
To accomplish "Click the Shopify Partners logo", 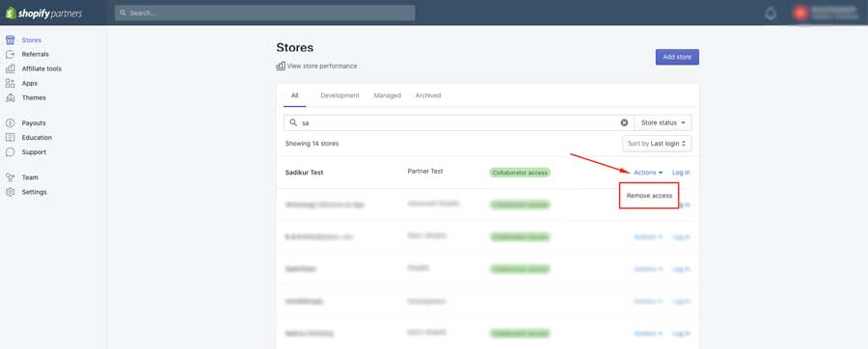I will [43, 13].
